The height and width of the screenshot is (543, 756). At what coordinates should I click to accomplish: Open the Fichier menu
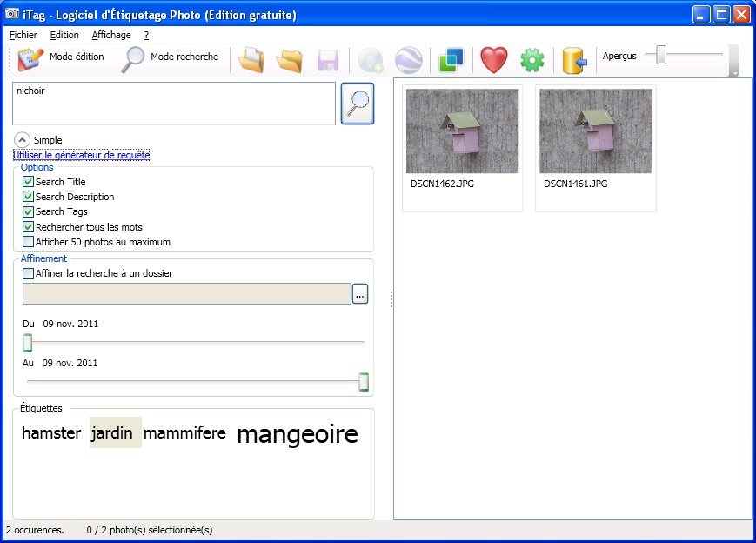coord(23,35)
